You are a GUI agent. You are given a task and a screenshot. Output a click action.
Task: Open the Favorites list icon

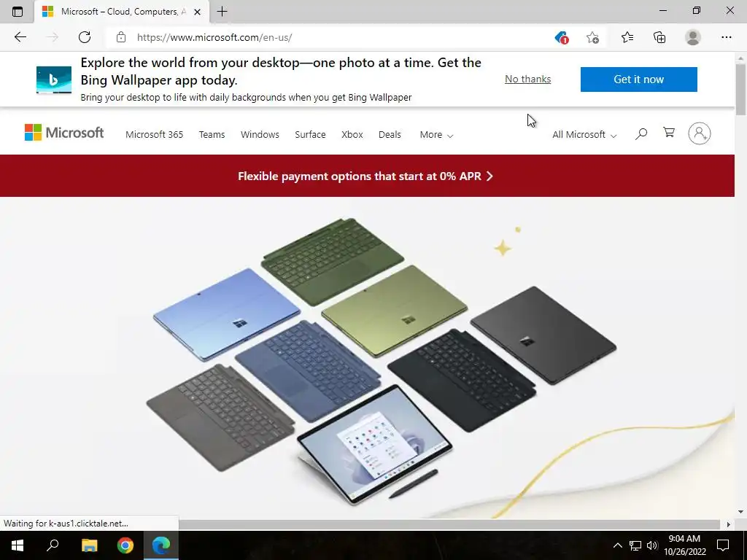pos(627,37)
